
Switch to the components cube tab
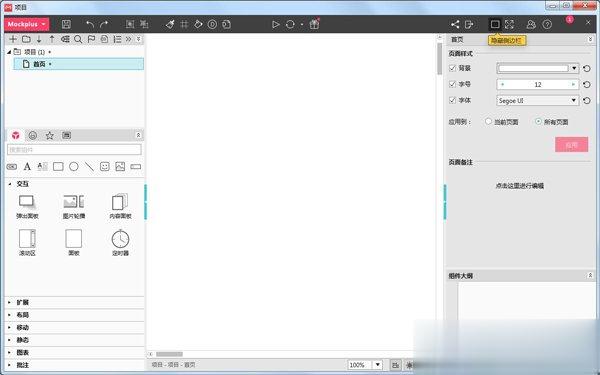pos(16,135)
